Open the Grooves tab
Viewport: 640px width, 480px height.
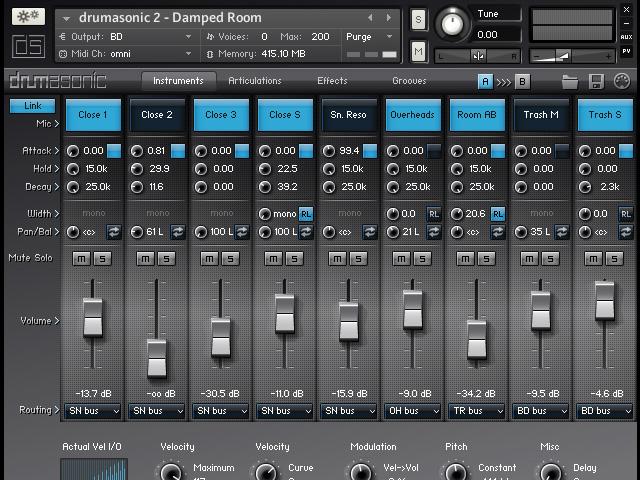click(409, 81)
